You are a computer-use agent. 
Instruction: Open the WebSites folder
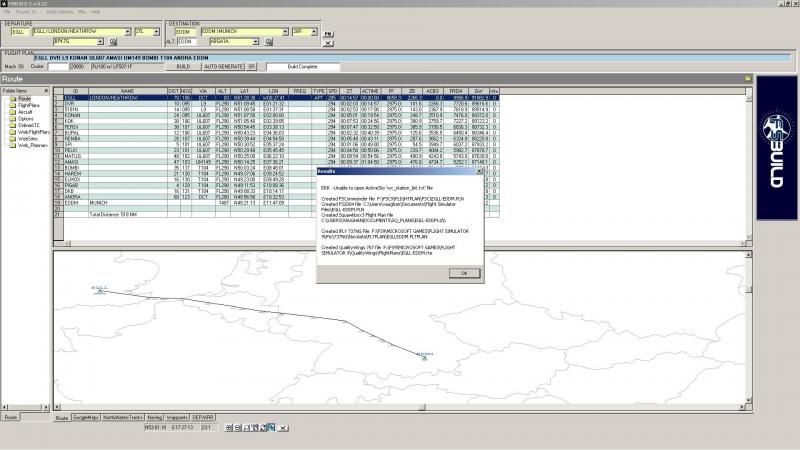point(23,138)
